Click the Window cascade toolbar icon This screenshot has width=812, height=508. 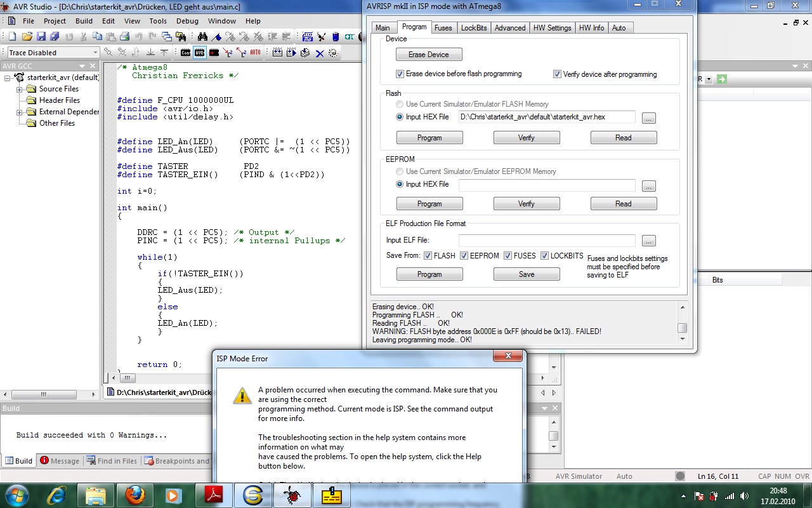tap(166, 37)
